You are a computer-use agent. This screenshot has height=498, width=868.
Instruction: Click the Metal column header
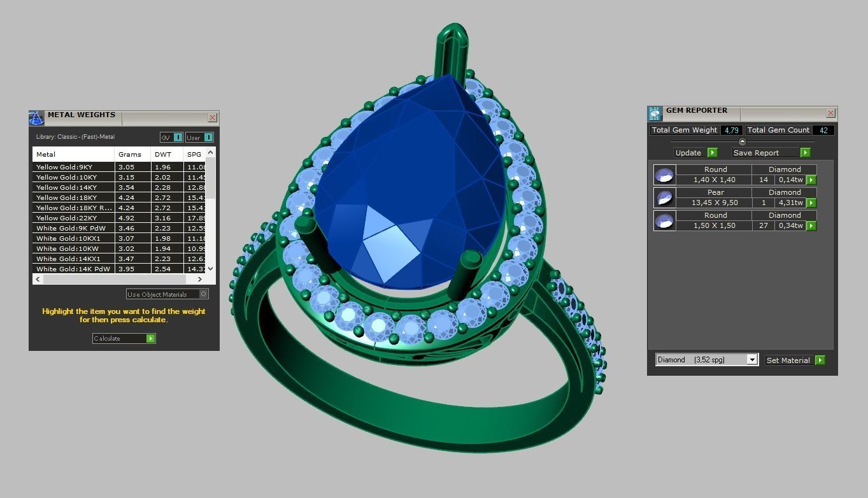pyautogui.click(x=73, y=154)
